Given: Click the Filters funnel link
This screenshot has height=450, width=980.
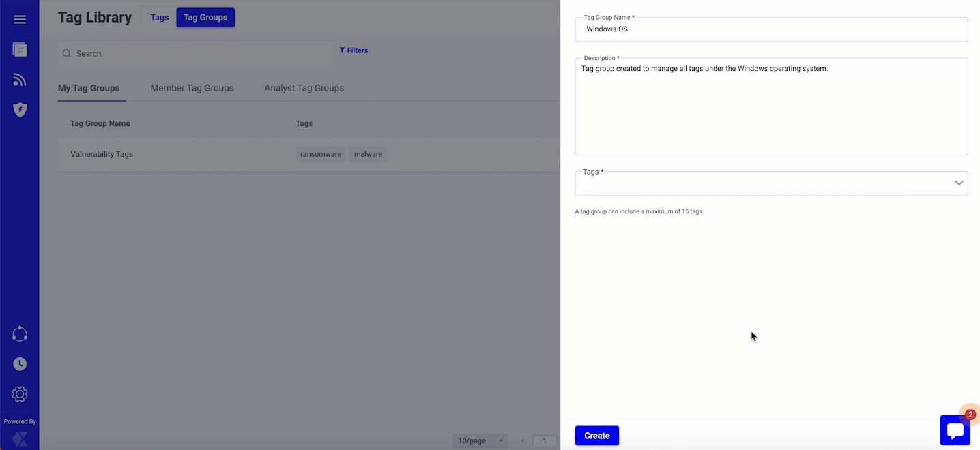Looking at the screenshot, I should pyautogui.click(x=354, y=50).
